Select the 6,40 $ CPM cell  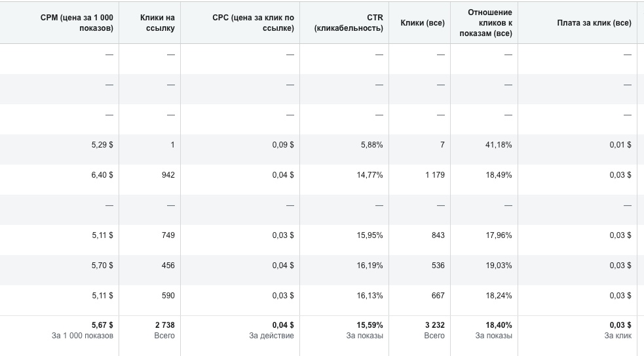pyautogui.click(x=102, y=175)
